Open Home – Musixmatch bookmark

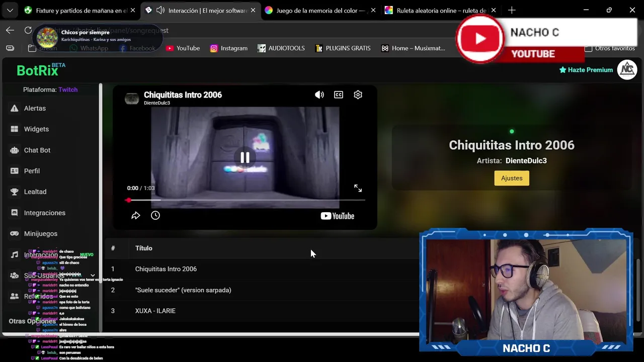pos(413,48)
